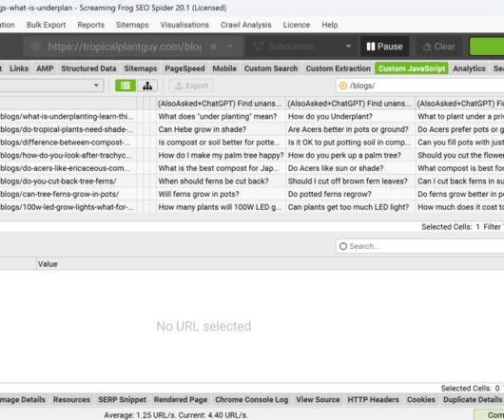Export the current table
504x420 pixels.
(191, 86)
